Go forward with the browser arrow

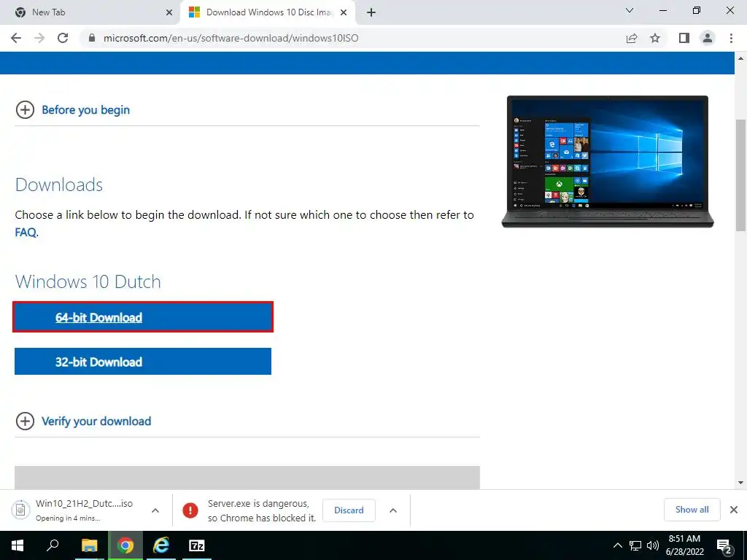[39, 38]
